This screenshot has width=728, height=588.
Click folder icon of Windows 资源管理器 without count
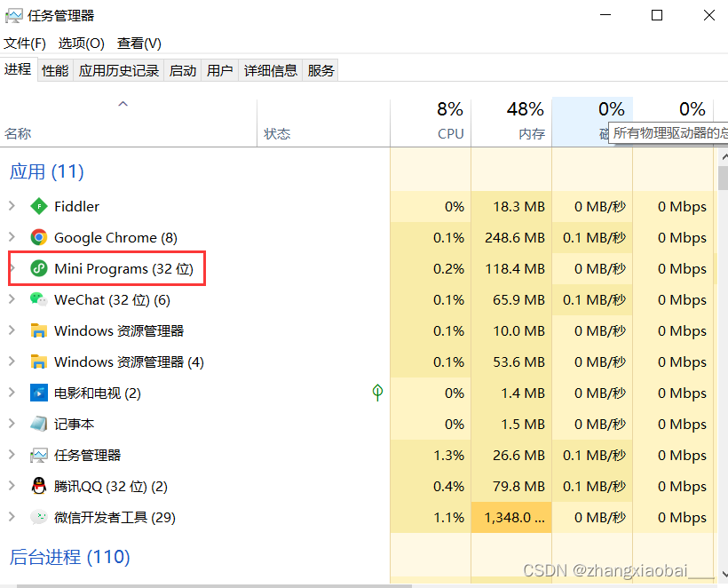click(x=38, y=330)
